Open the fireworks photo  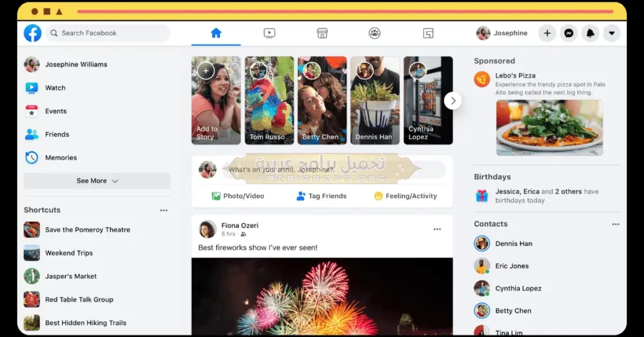(322, 296)
